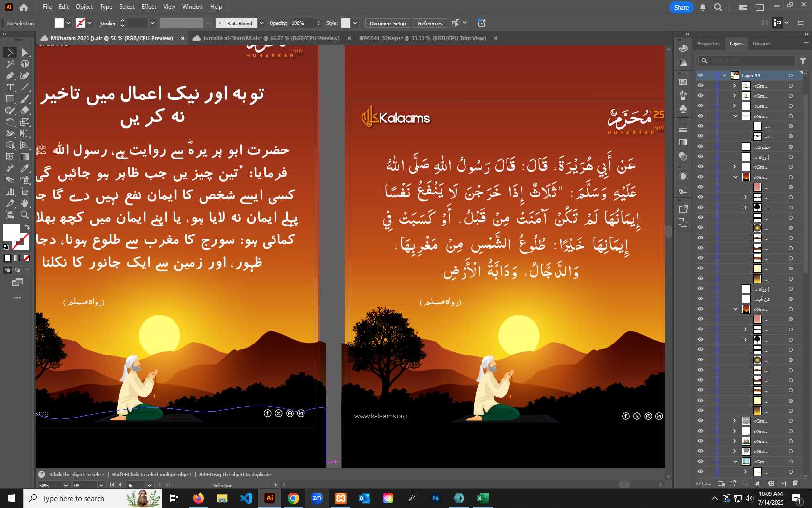The image size is (812, 508).
Task: Expand the Opacity slider arrow
Action: point(319,23)
